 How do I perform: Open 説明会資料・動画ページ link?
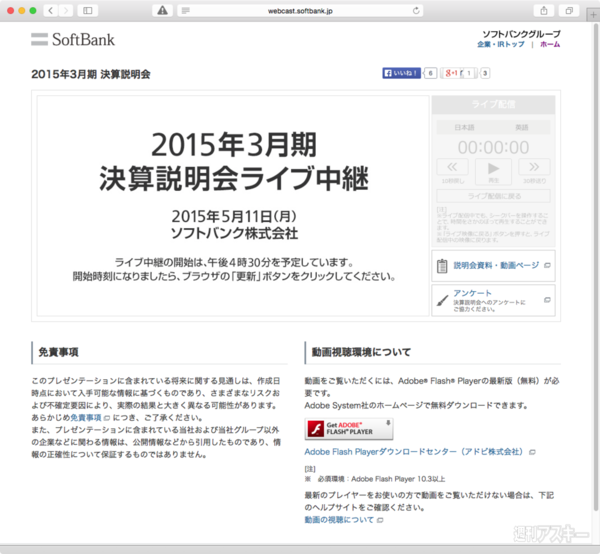point(496,265)
